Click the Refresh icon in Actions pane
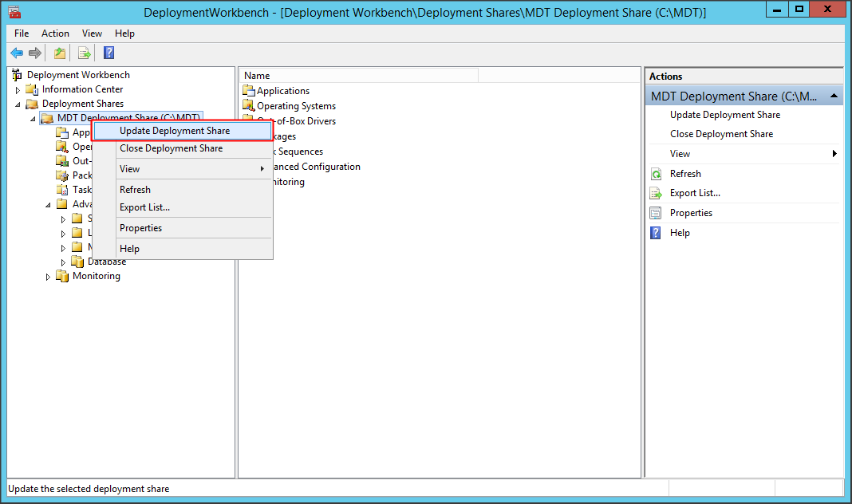The height and width of the screenshot is (504, 852). [656, 174]
